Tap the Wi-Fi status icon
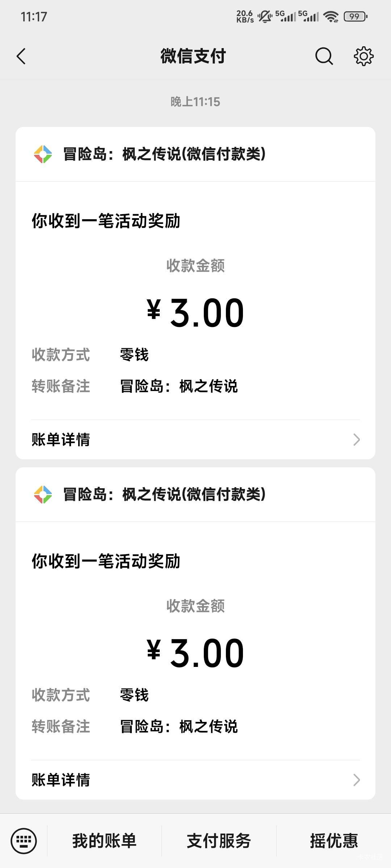Viewport: 391px width, 868px height. 331,17
